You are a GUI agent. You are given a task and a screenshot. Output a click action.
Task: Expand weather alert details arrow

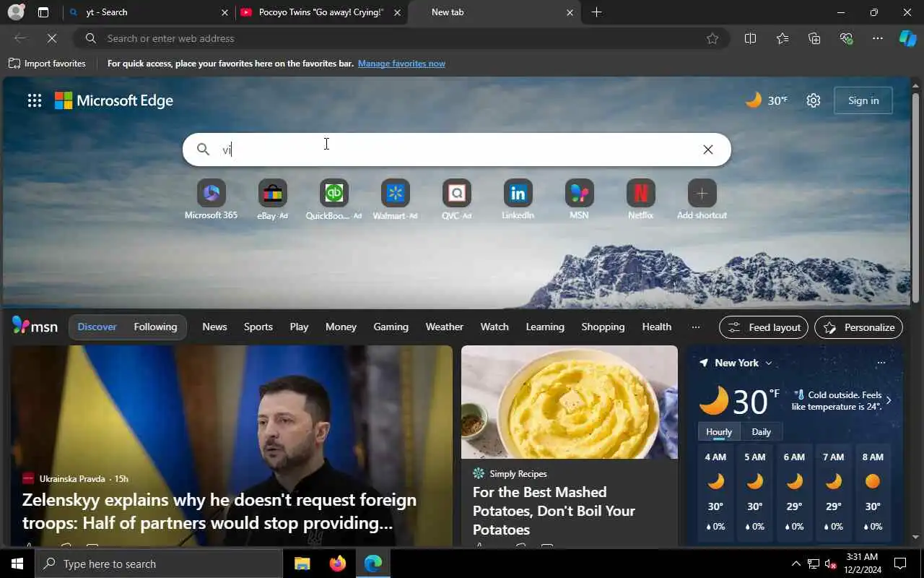coord(889,400)
